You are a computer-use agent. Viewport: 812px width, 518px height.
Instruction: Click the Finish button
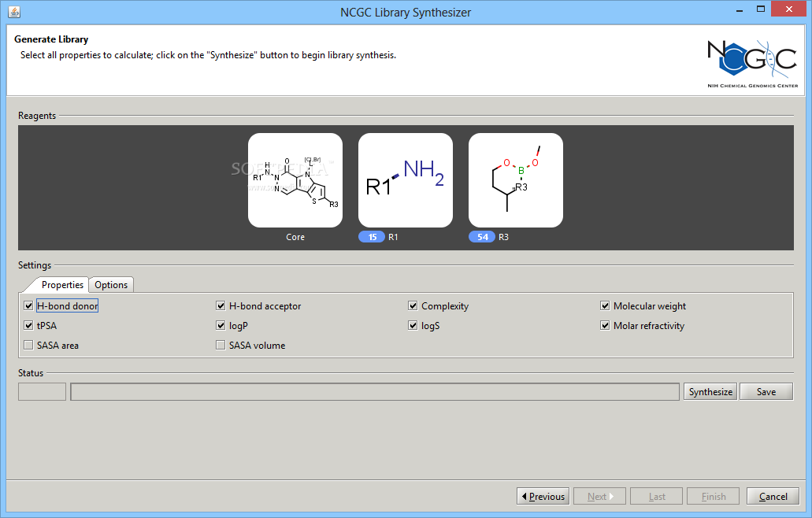tap(713, 496)
